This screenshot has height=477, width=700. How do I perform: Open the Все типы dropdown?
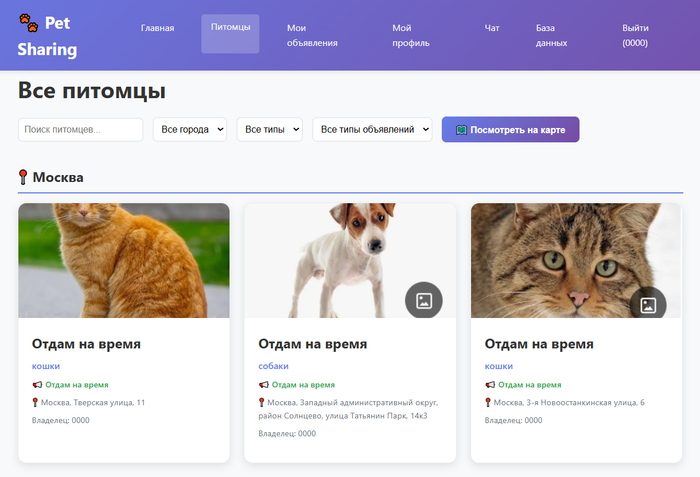[x=269, y=130]
